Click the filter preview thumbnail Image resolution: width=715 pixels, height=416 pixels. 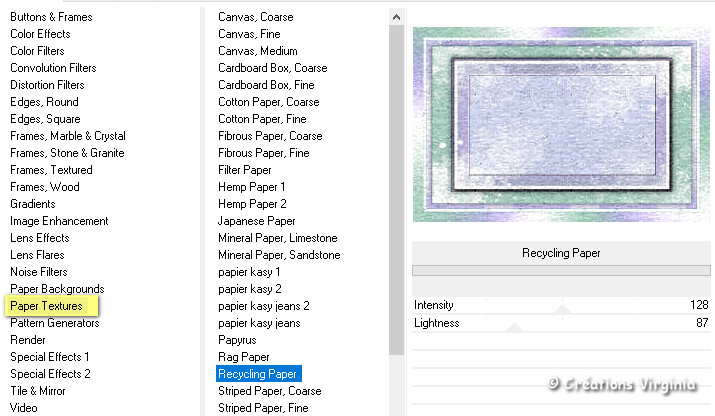[x=561, y=124]
